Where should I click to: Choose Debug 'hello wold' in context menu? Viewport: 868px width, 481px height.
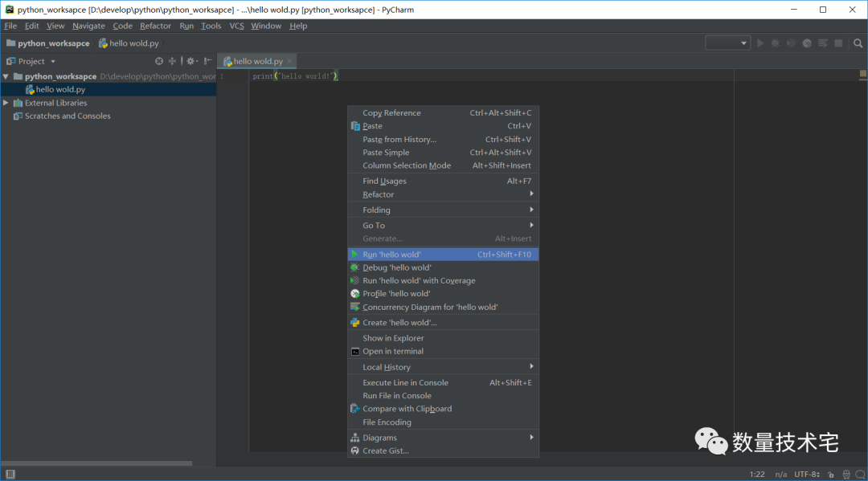396,267
